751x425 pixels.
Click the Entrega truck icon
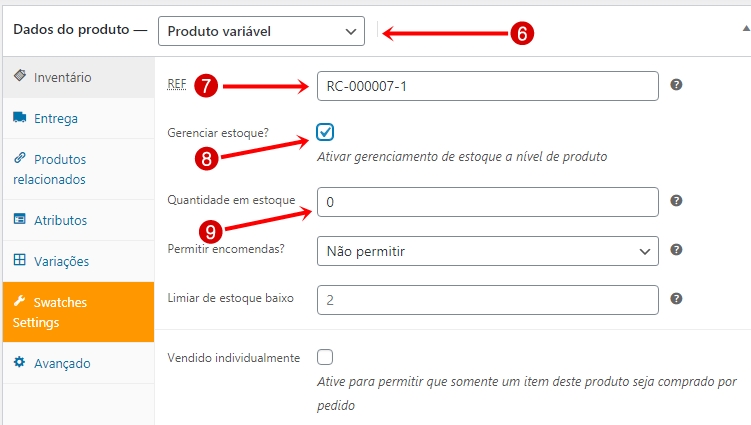click(20, 117)
